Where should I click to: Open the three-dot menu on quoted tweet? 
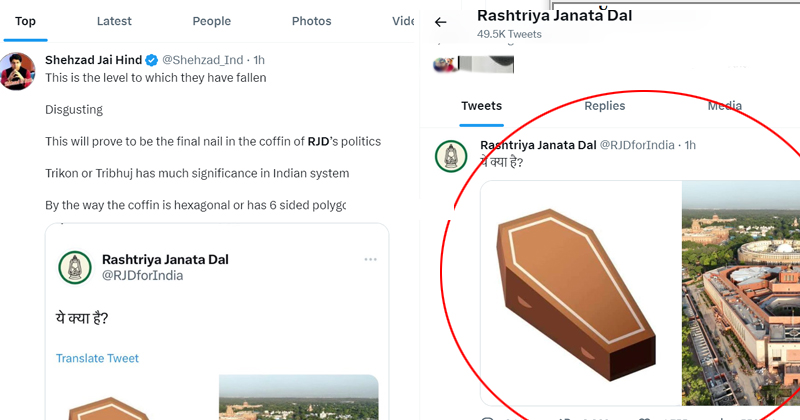370,259
